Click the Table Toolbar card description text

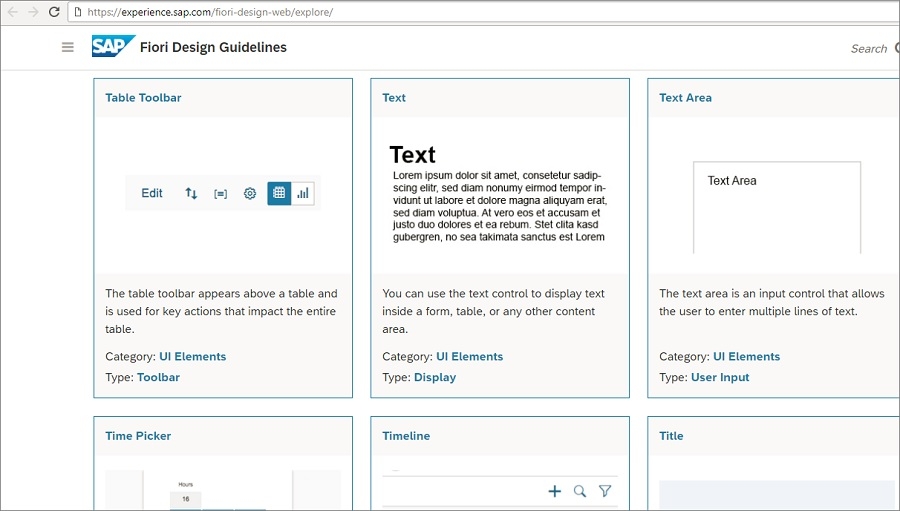(x=221, y=311)
